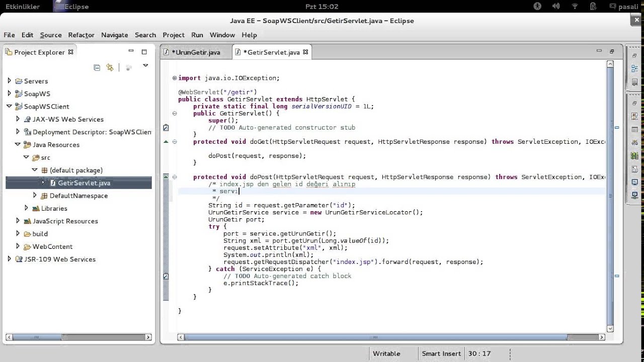Screen dimensions: 644x362
Task: Collapse the Java Resources node
Action: point(18,144)
